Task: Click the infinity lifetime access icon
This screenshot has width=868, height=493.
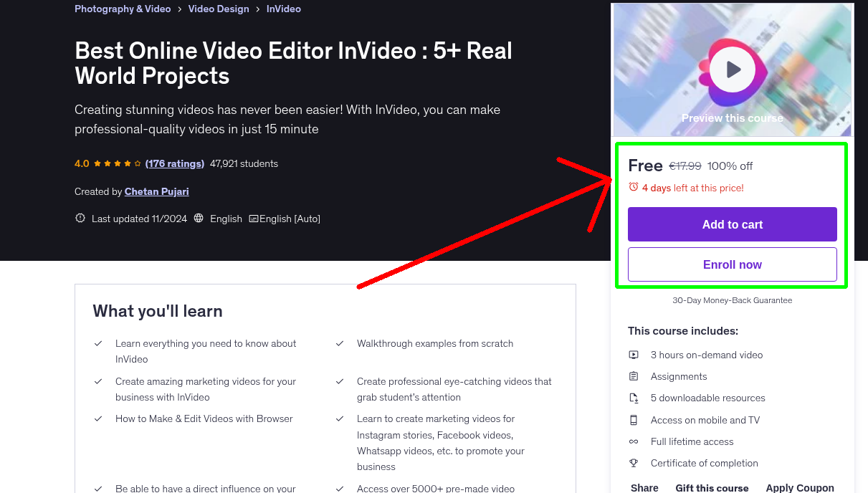Action: pyautogui.click(x=634, y=441)
